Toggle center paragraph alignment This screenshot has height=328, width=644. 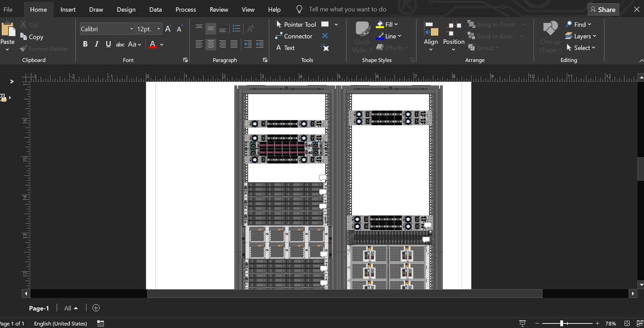tap(211, 44)
